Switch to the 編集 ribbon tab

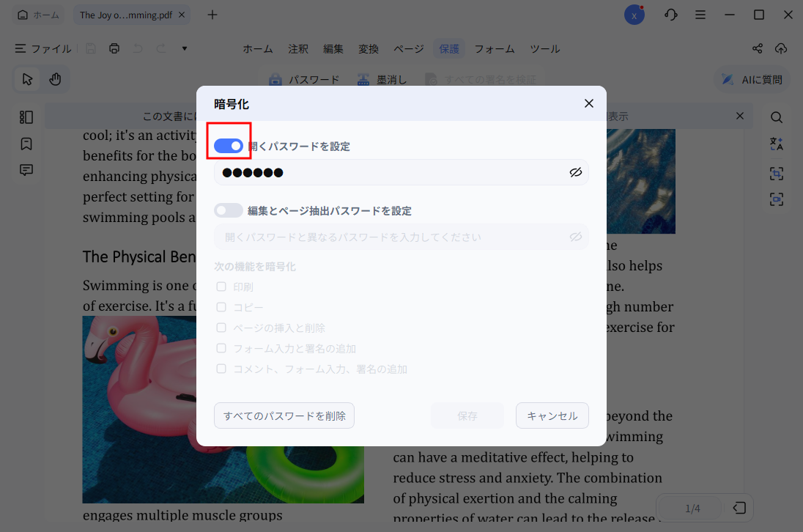pos(333,48)
